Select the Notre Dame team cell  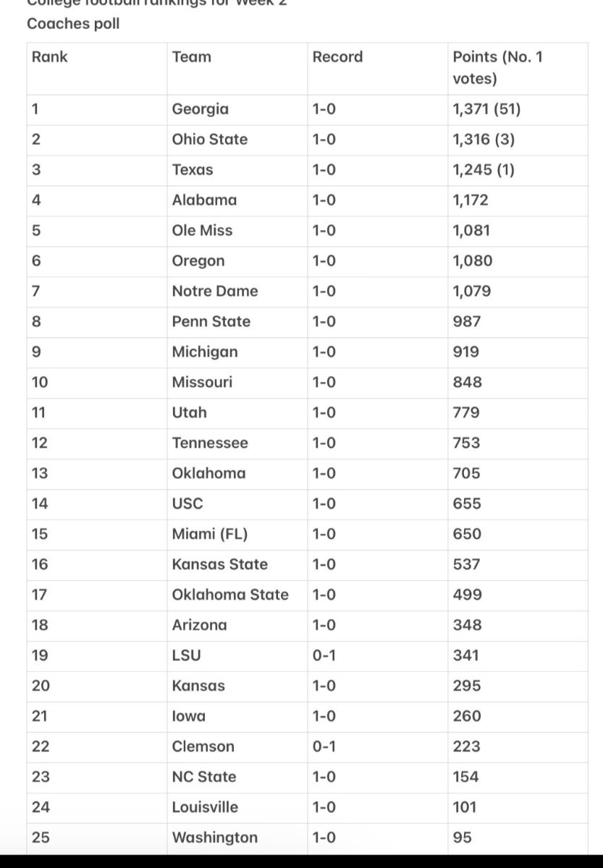(215, 292)
